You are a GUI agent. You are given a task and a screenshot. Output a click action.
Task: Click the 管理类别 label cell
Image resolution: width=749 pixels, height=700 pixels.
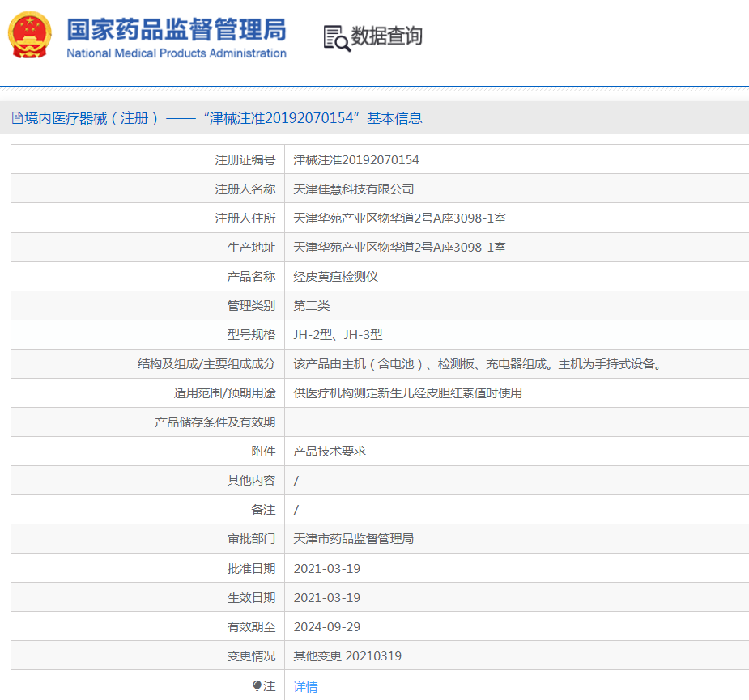point(147,305)
